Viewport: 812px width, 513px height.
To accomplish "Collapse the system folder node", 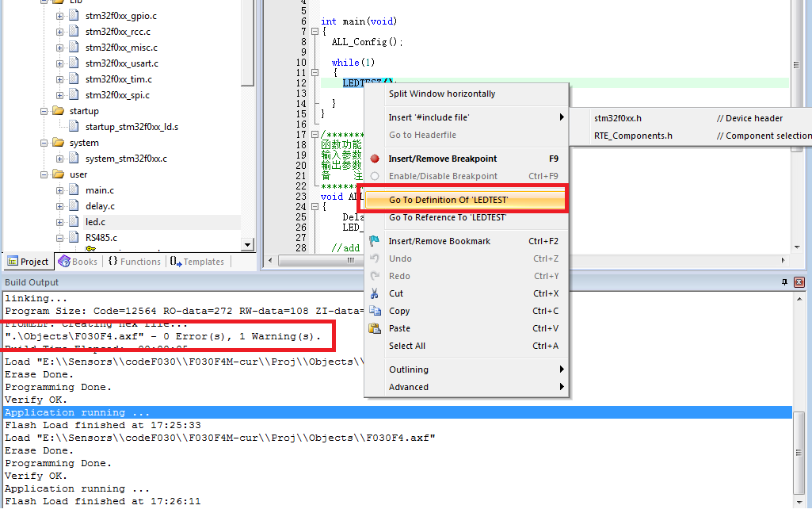I will (44, 143).
